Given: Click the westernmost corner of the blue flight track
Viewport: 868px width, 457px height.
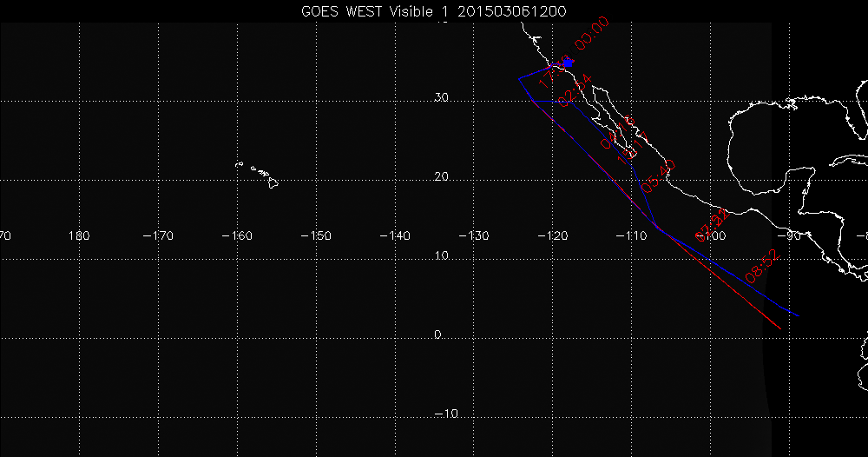Looking at the screenshot, I should (x=519, y=79).
